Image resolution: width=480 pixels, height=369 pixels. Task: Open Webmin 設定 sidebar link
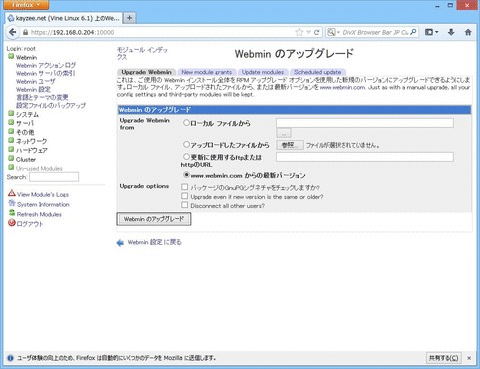click(33, 89)
